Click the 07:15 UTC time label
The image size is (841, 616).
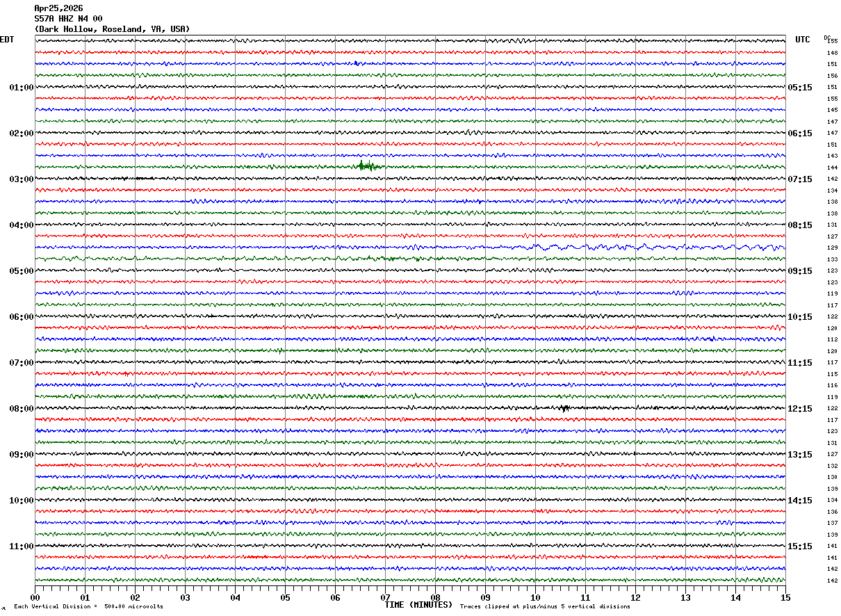800,179
